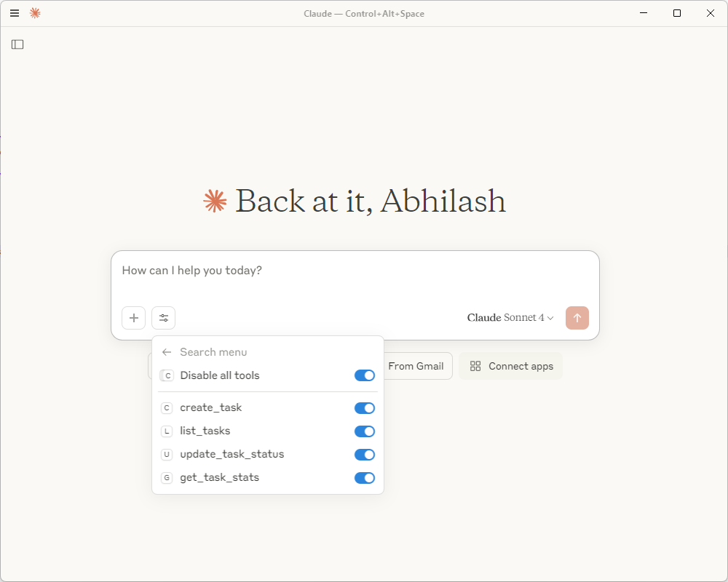Click the Back at it, Abhilash heading
Viewport: 728px width, 582px height.
coord(371,202)
